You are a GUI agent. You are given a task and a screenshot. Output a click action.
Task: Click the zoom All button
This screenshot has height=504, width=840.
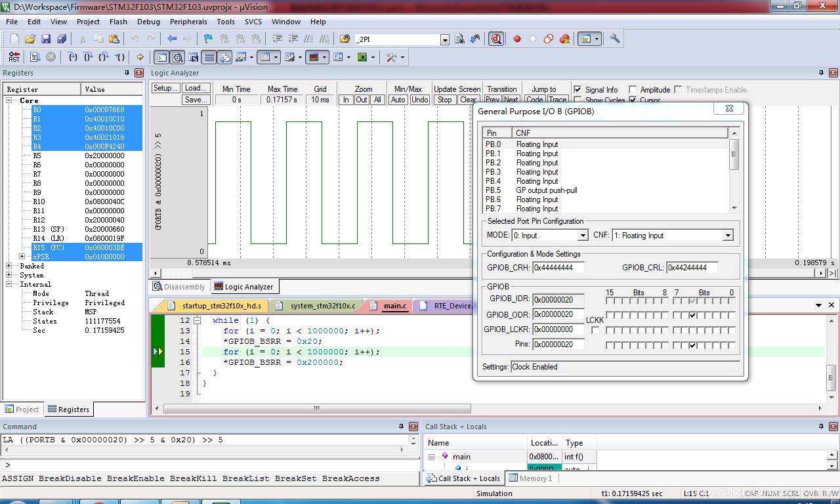coord(377,100)
